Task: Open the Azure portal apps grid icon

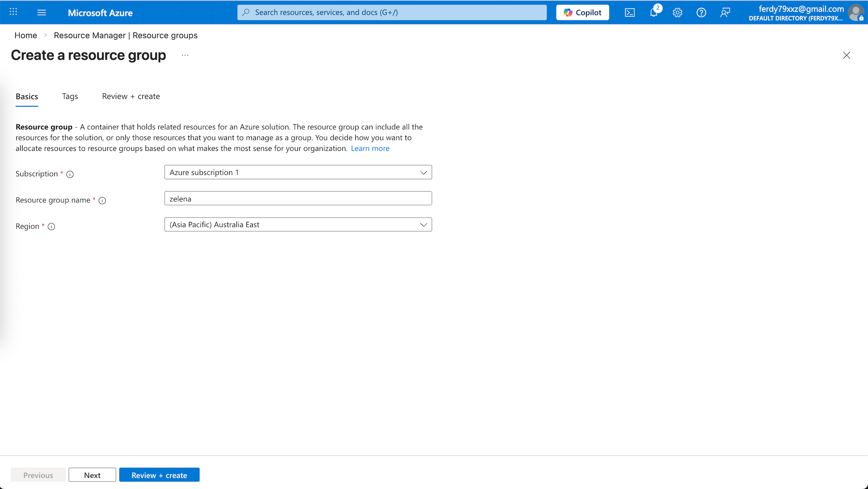Action: [x=14, y=12]
